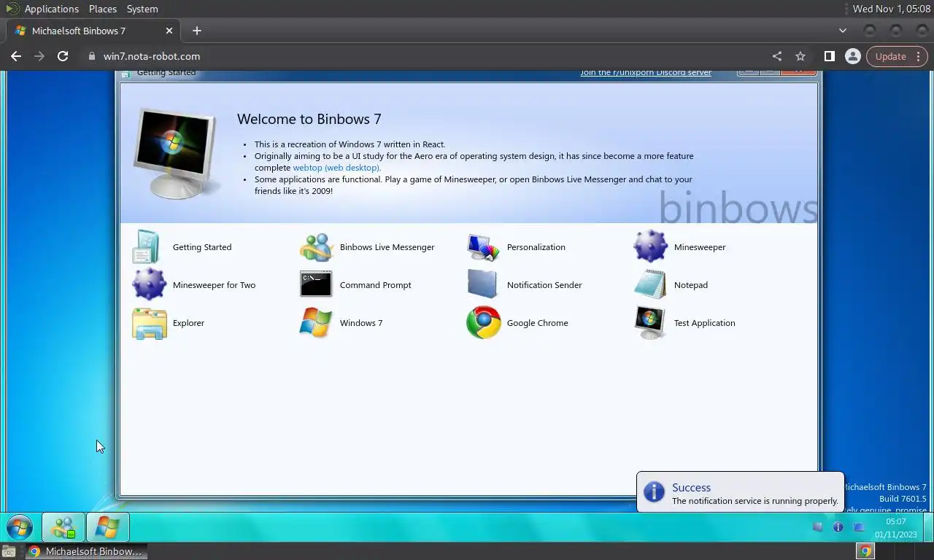Click the Michaelsoft Binbows entry in bottom panel

pos(86,551)
